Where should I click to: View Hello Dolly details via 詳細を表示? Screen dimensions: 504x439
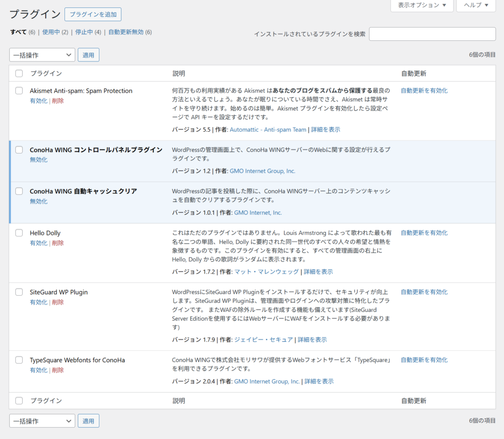click(318, 272)
